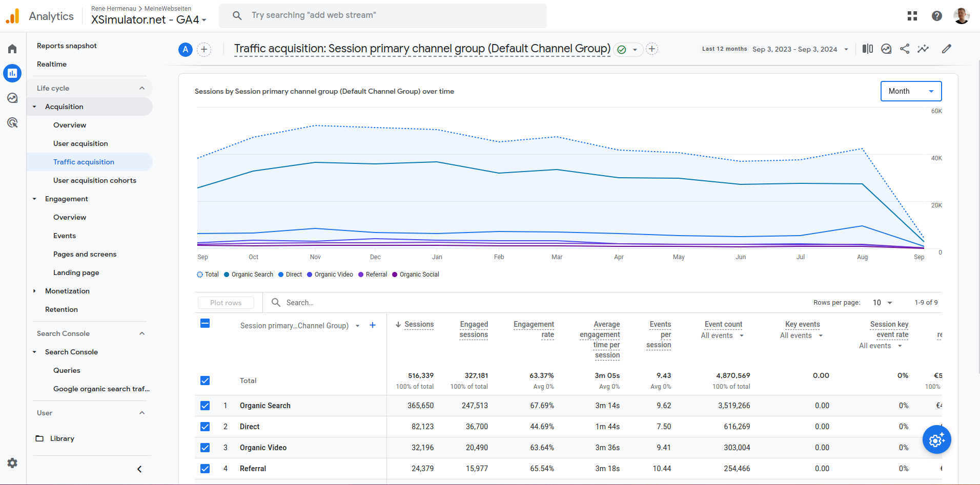Image resolution: width=980 pixels, height=485 pixels.
Task: Uncheck the Organic Search row checkbox
Action: 205,406
